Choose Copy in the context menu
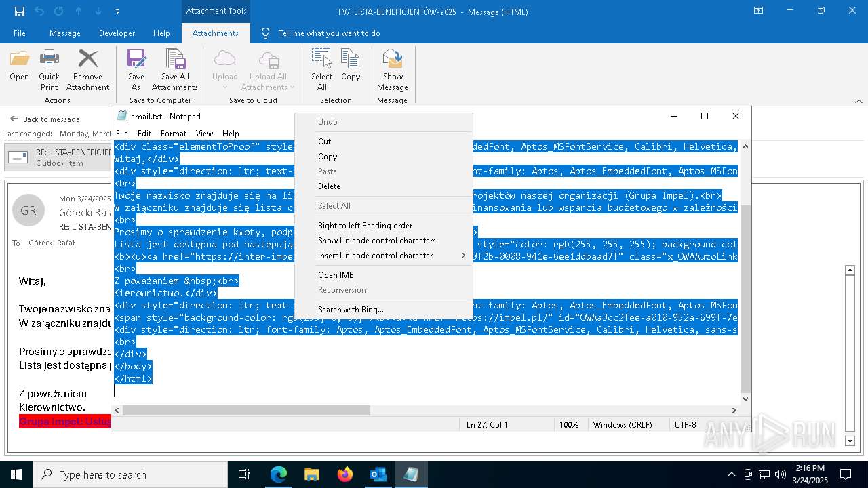868x488 pixels. pos(383,157)
